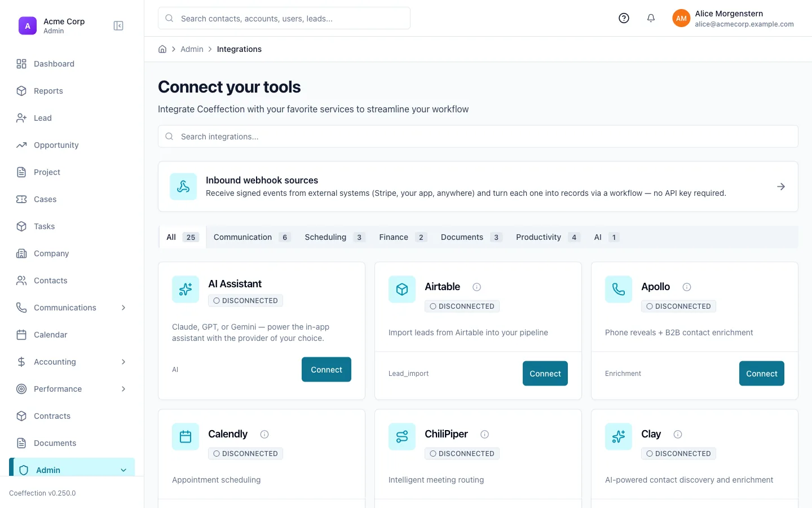
Task: Go to home breadcrumb icon
Action: tap(162, 49)
